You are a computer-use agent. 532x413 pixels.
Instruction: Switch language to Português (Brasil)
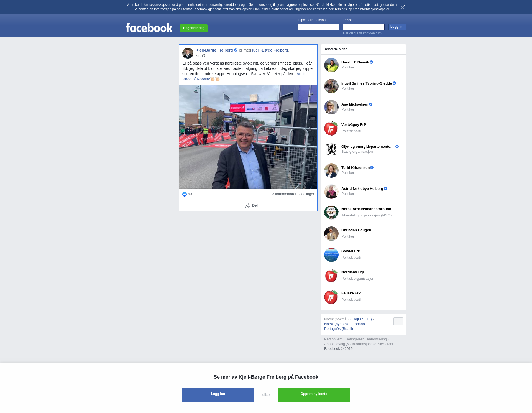coord(339,329)
